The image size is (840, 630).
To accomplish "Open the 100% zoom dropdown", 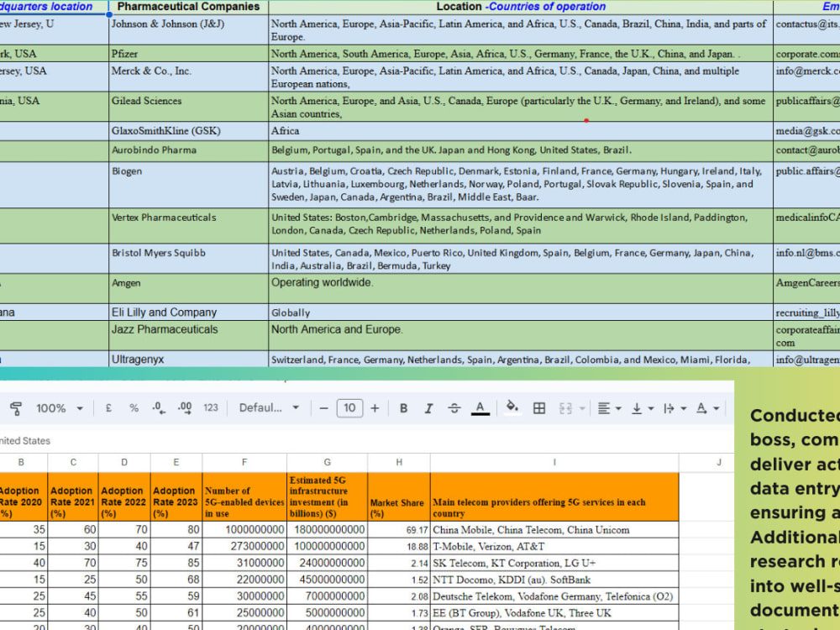I will click(x=60, y=408).
